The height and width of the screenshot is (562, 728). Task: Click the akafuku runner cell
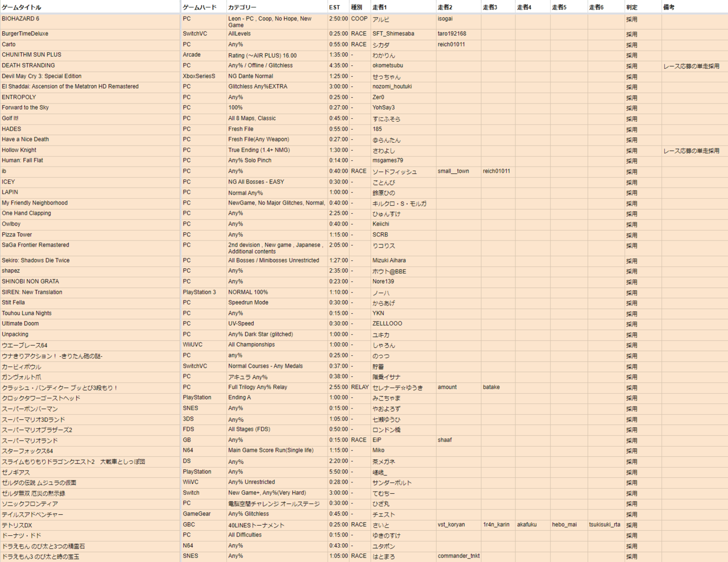tap(533, 525)
